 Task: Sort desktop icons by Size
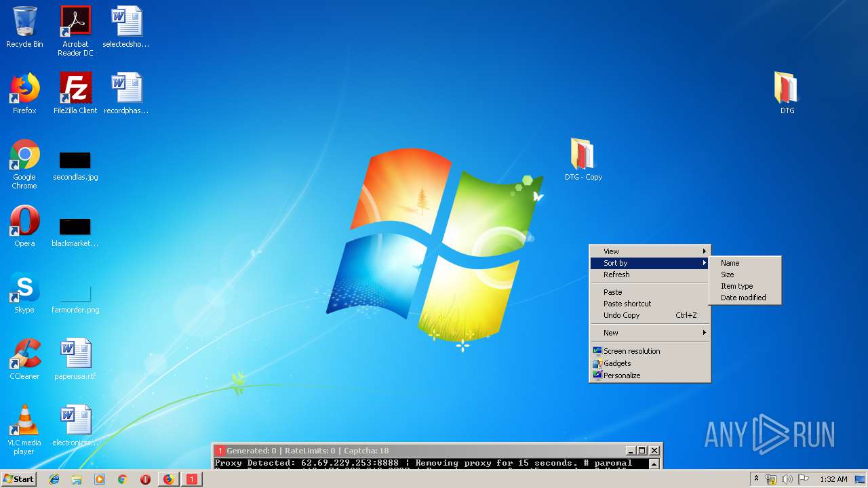coord(745,274)
